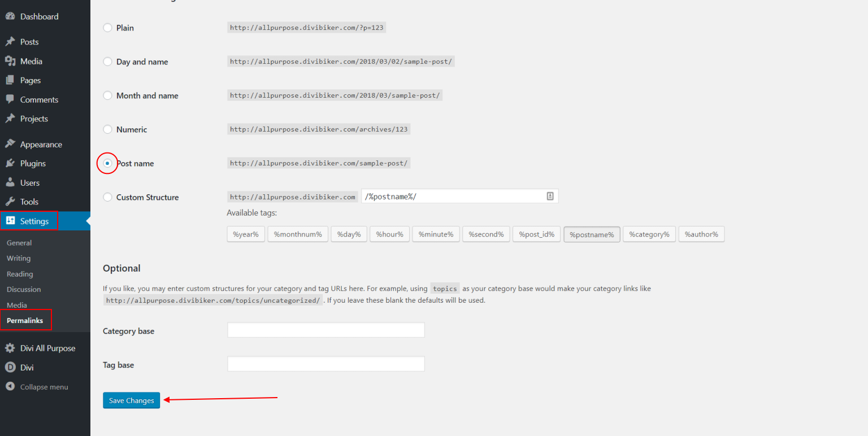Click the Tag base input field

[326, 364]
